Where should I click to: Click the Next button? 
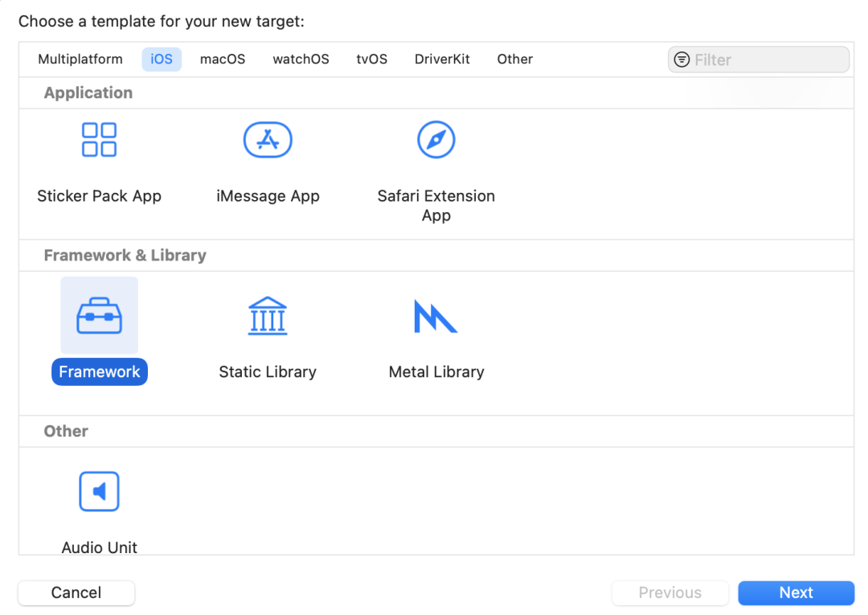796,592
